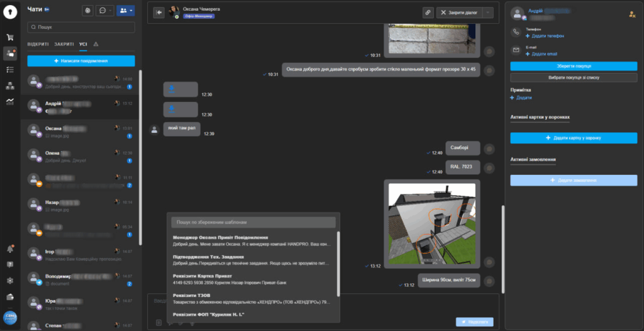Click the back arrow in the dialog header
Viewport: 644px width, 331px height.
[158, 12]
